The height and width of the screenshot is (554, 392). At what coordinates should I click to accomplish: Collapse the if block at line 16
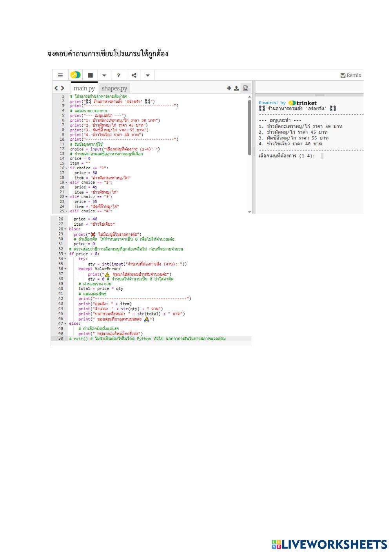(67, 168)
